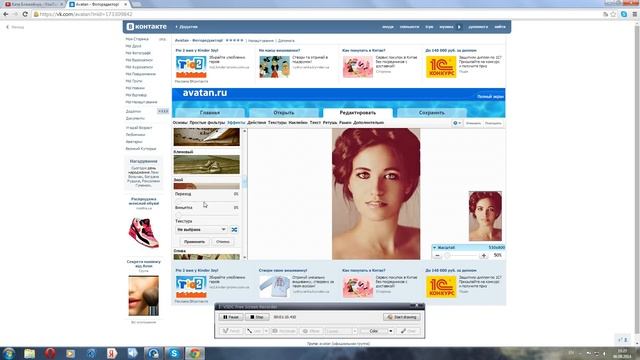Adjust the Масштаб zoom slider
640x360 pixels.
click(460, 256)
